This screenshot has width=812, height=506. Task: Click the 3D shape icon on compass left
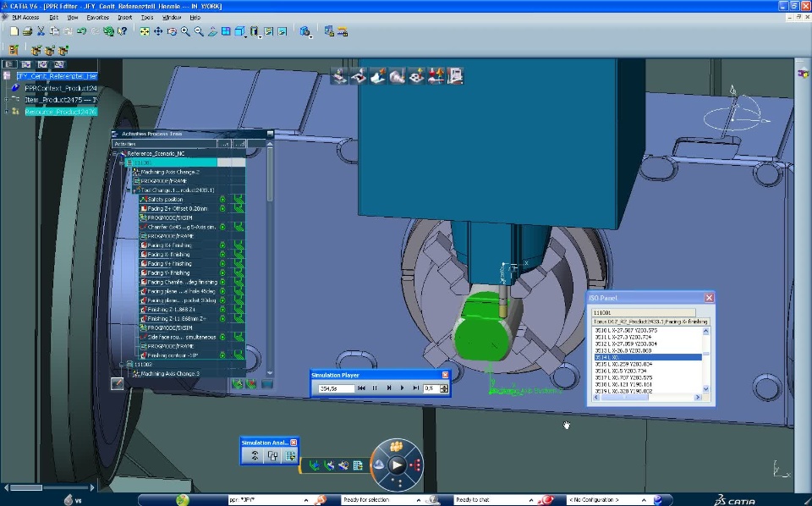pos(379,465)
